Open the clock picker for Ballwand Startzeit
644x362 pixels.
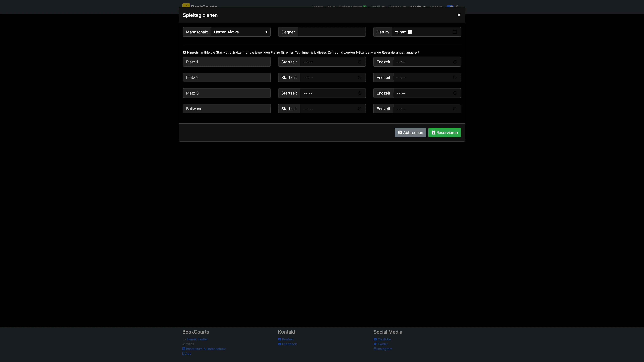pos(359,109)
